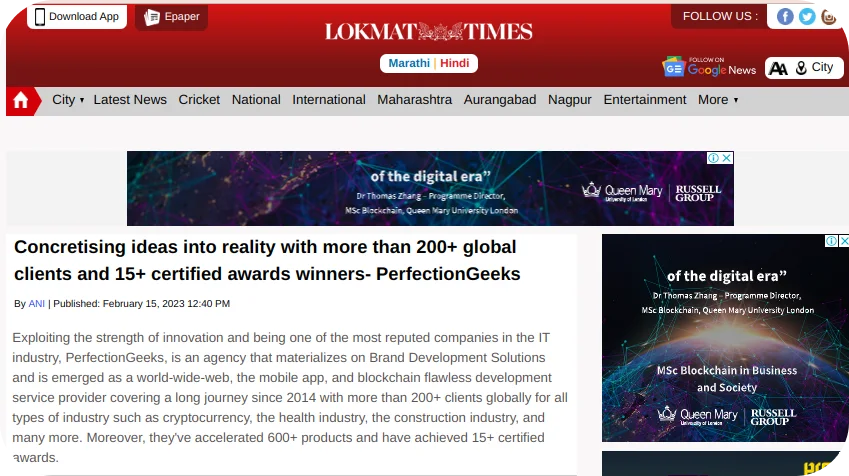Open Lokmat's Instagram page
Screen dimensions: 849x476
point(828,16)
